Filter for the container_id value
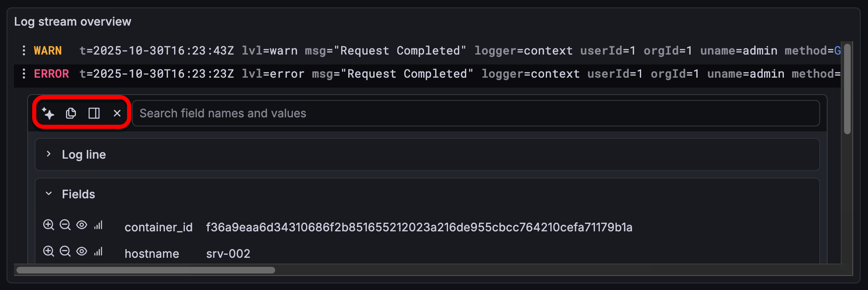Viewport: 868px width, 290px height. (49, 225)
